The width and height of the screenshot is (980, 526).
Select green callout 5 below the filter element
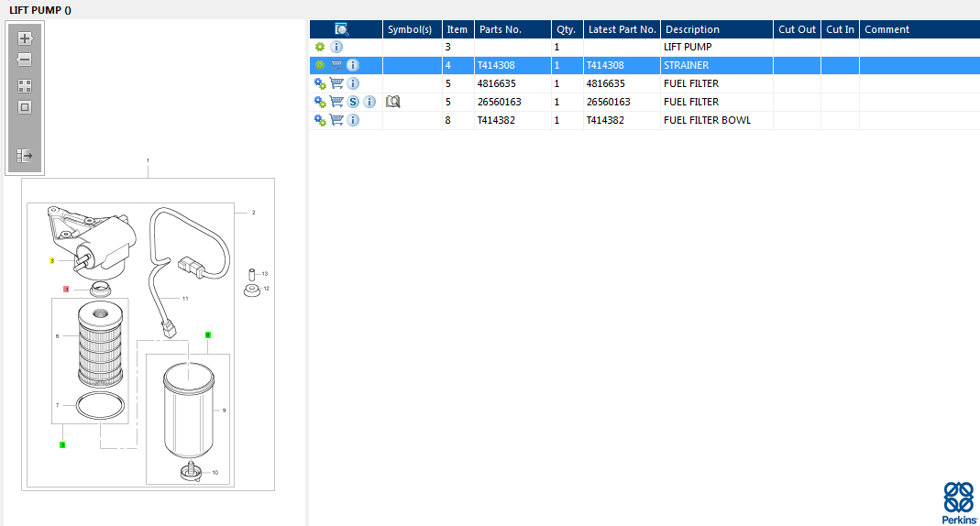[61, 444]
